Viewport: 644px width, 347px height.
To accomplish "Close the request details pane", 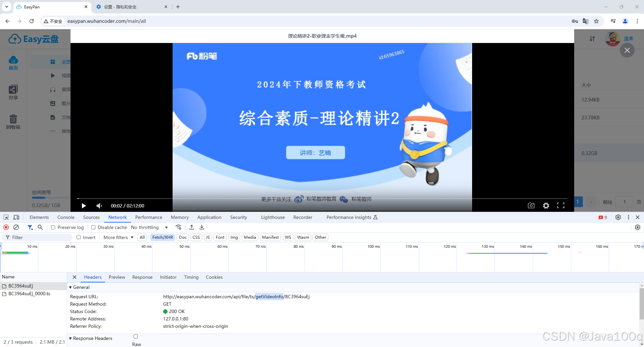I will coord(75,277).
